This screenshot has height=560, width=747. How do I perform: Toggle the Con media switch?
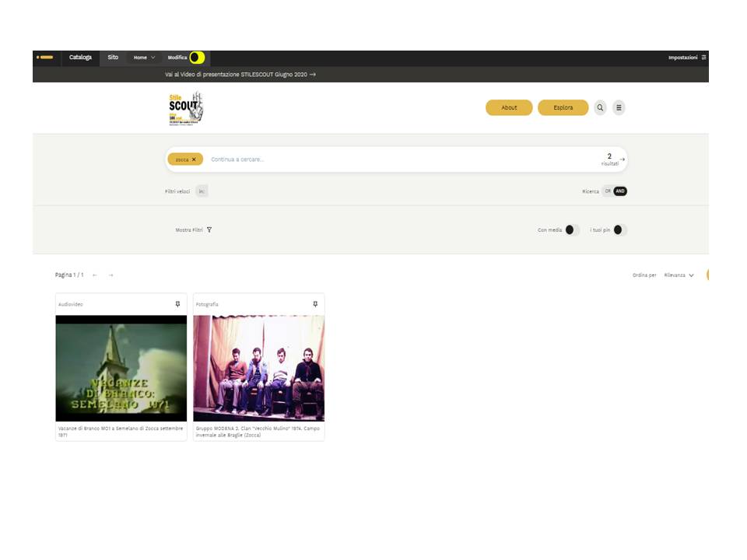572,230
